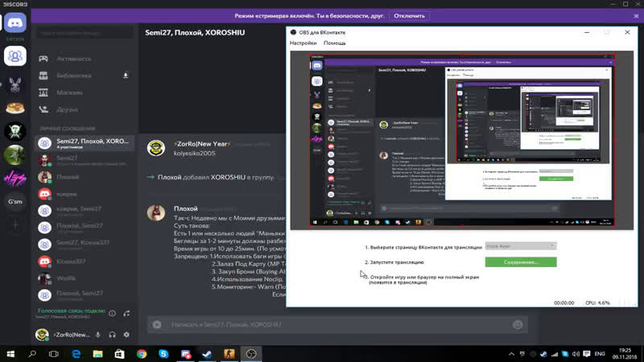Open Task View from taskbar

click(x=54, y=354)
